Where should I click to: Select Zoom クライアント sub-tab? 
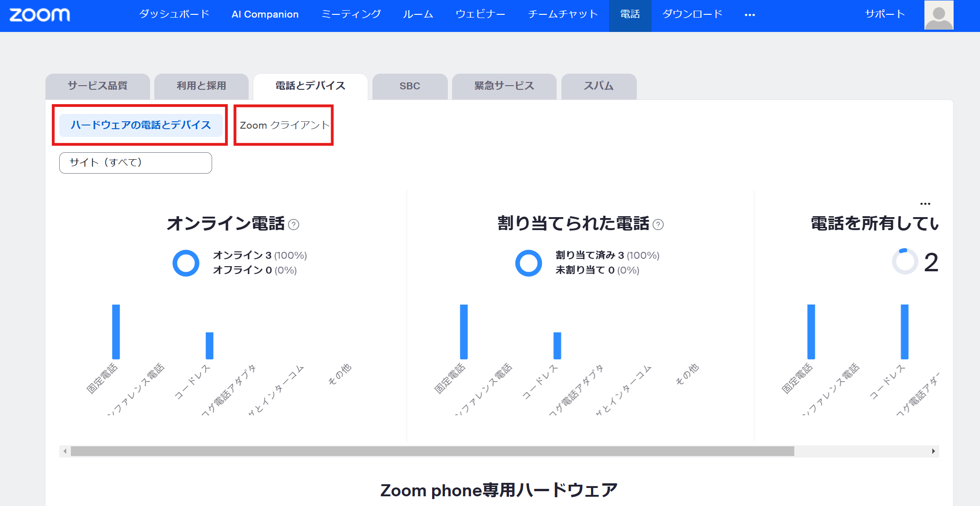coord(284,125)
